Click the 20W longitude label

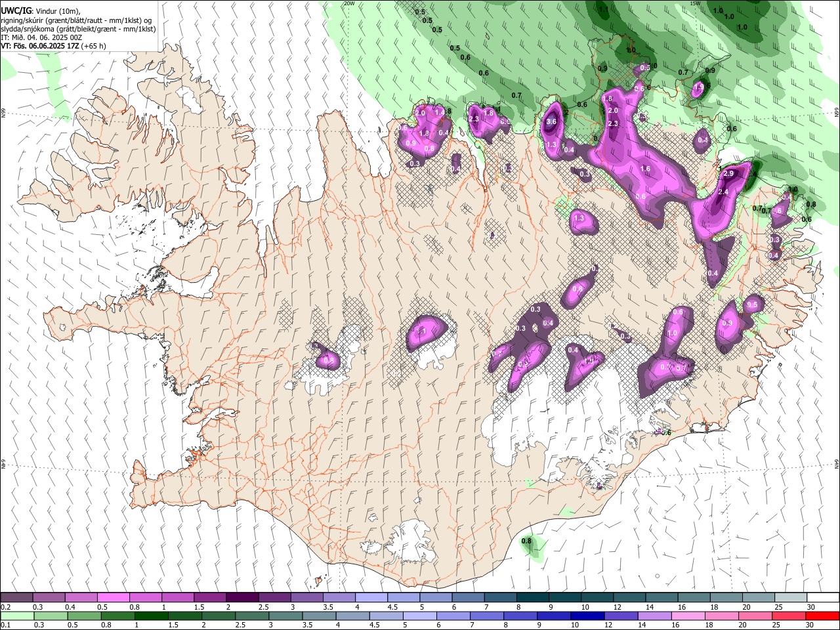pos(350,3)
